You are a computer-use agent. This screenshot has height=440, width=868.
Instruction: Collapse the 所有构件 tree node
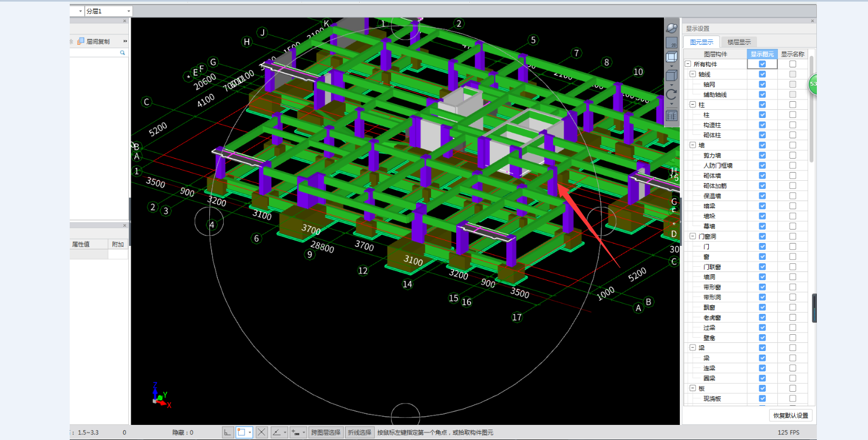(688, 64)
